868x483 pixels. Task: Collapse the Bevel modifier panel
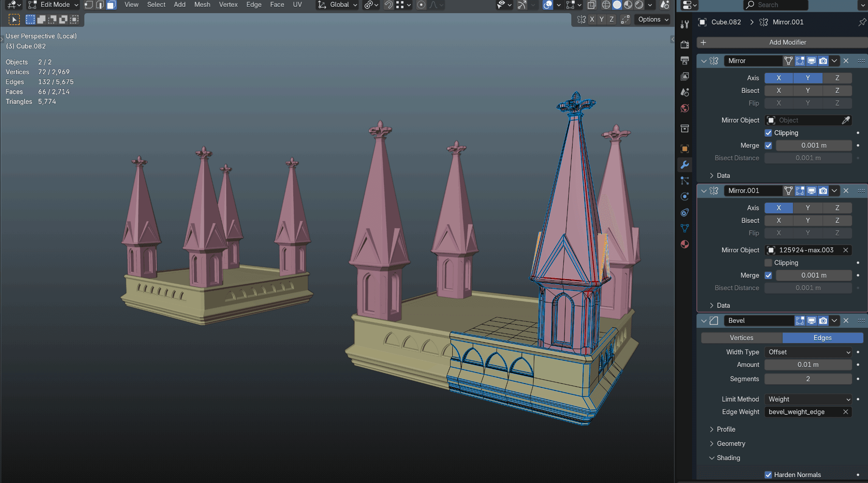point(704,321)
